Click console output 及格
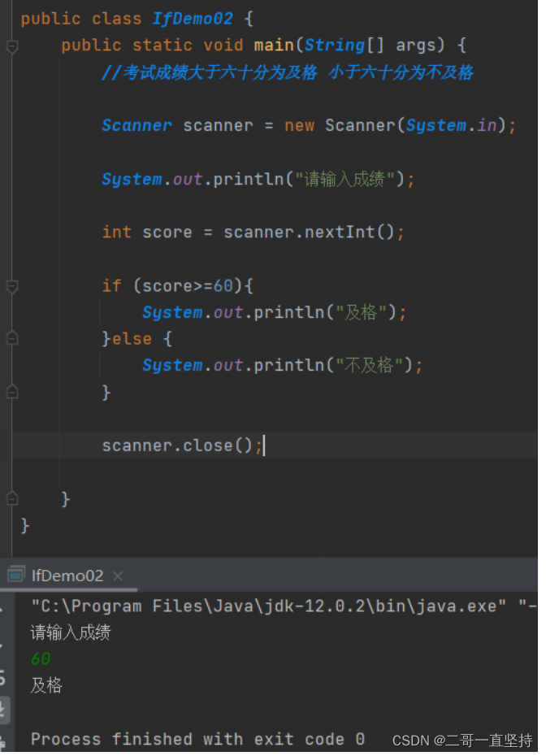Image resolution: width=546 pixels, height=756 pixels. 46,685
